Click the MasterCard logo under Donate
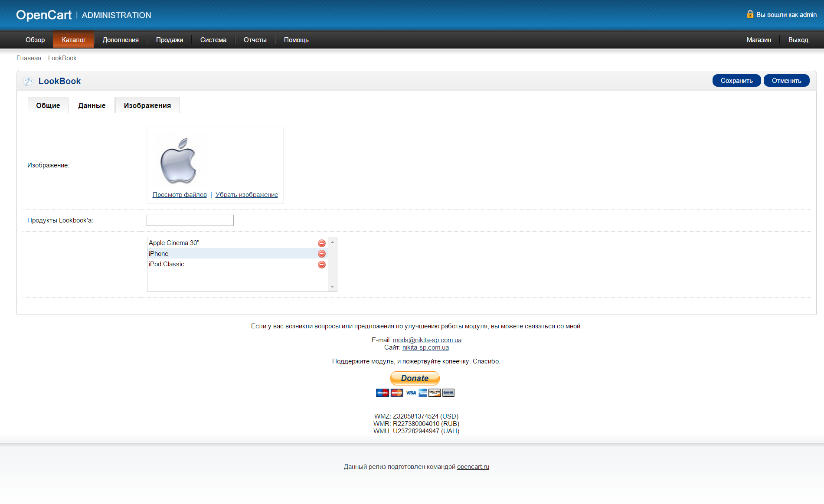This screenshot has width=824, height=504. click(x=397, y=393)
